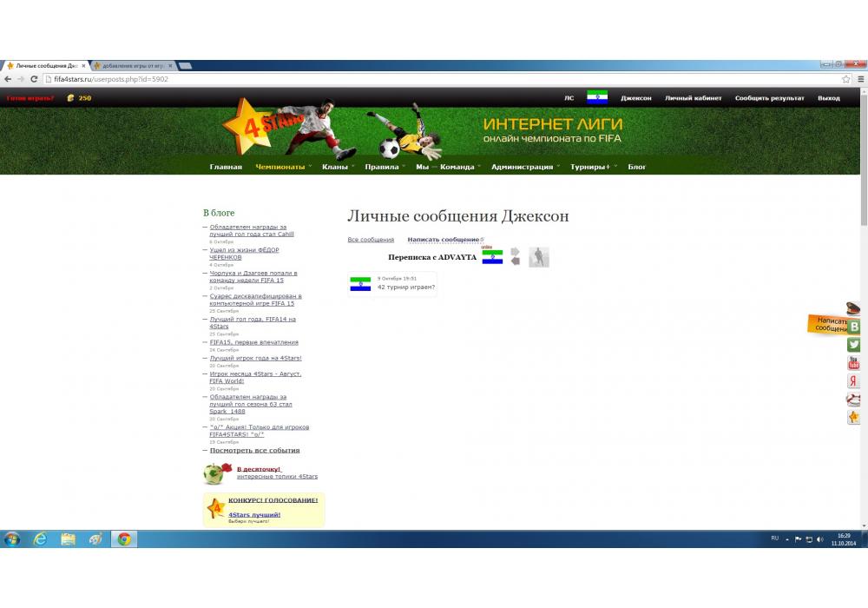This screenshot has height=608, width=868.
Task: Open the Twitter sidebar icon
Action: point(854,345)
